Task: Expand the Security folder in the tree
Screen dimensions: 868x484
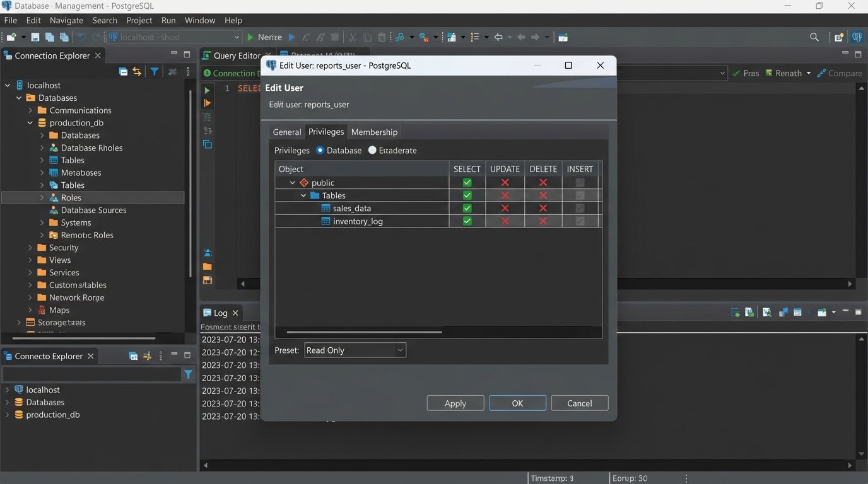Action: tap(30, 247)
